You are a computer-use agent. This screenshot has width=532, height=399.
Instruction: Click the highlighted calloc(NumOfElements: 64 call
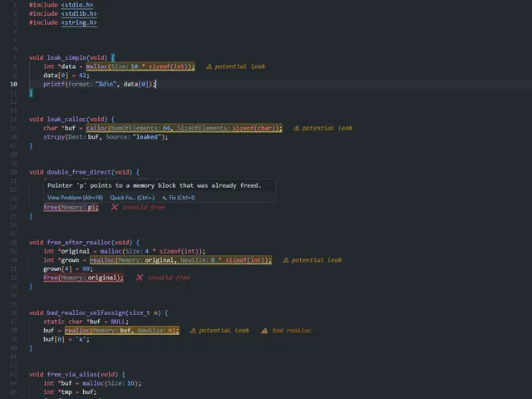point(184,128)
